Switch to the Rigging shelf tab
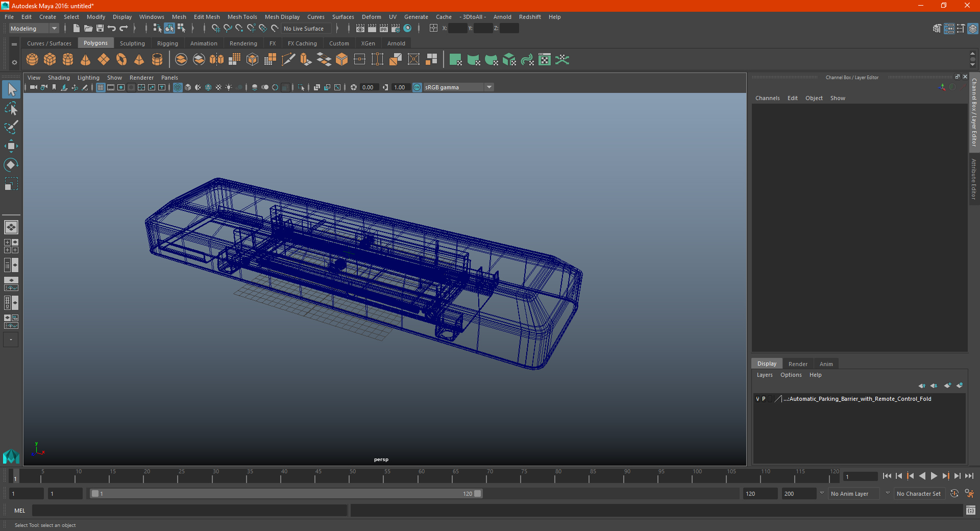This screenshot has width=980, height=531. [x=167, y=43]
